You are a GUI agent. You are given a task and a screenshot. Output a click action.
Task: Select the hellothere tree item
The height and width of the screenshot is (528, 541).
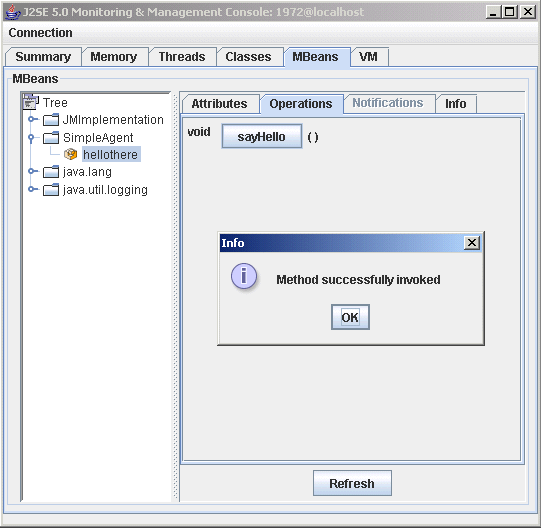[110, 155]
